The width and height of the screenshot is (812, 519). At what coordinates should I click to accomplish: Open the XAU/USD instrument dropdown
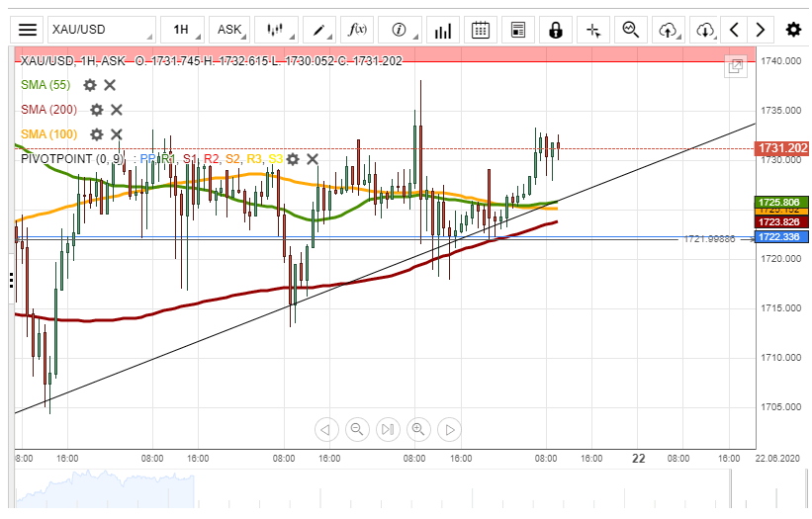click(102, 30)
